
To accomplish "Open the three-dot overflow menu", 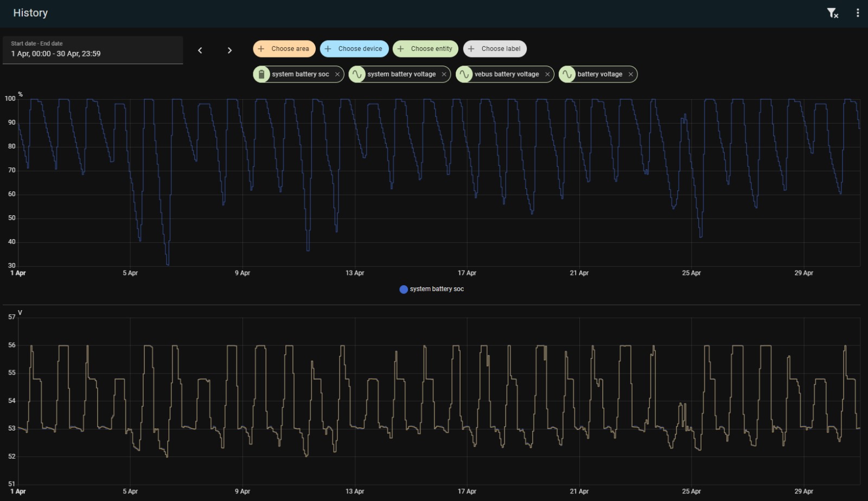I will (x=858, y=13).
